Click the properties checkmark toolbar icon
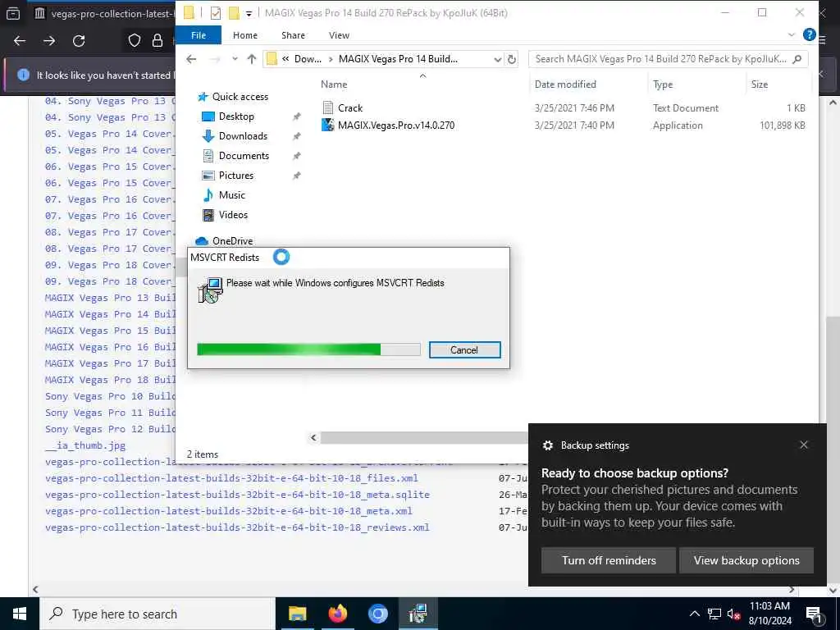Screen dimensions: 840x630 [x=216, y=13]
